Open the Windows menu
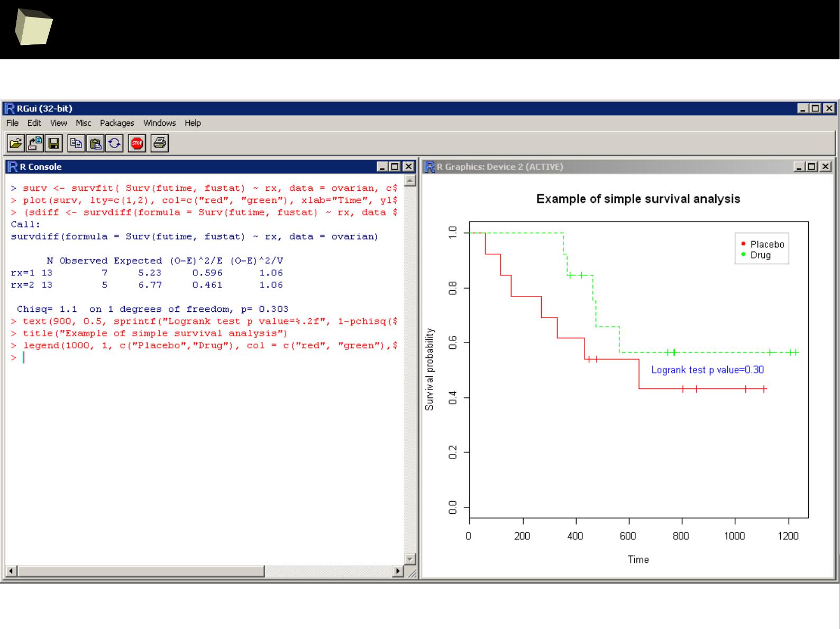 click(x=159, y=123)
